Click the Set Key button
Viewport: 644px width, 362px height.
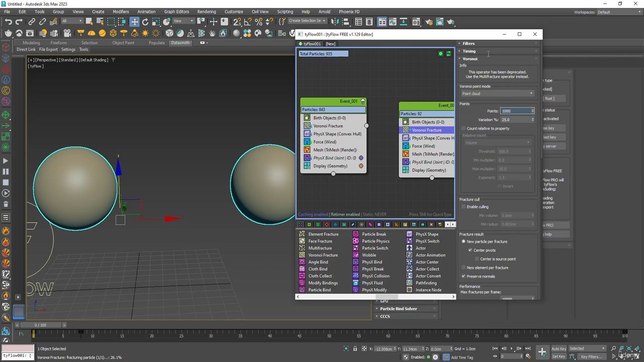558,357
